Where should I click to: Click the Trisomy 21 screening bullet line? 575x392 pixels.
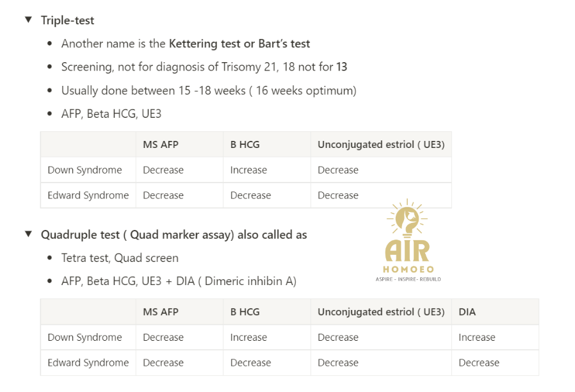point(204,67)
